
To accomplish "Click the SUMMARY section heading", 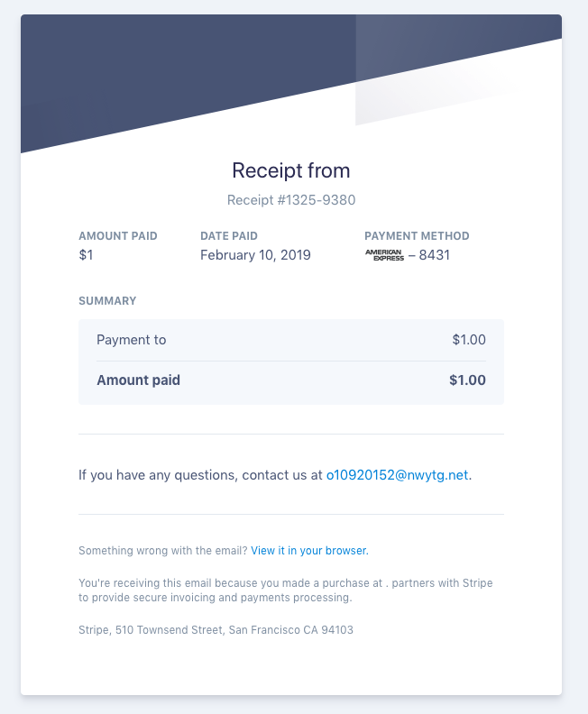I will (107, 301).
